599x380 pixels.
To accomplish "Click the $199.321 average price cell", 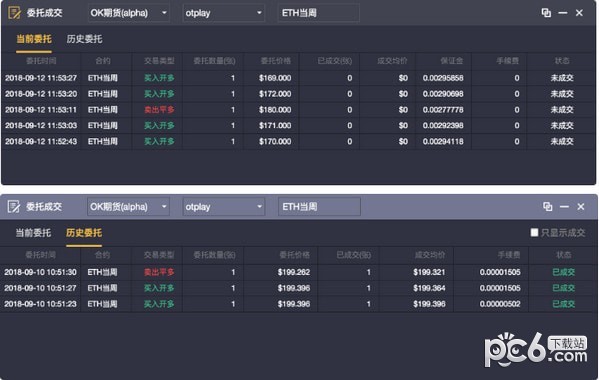I will (x=429, y=272).
